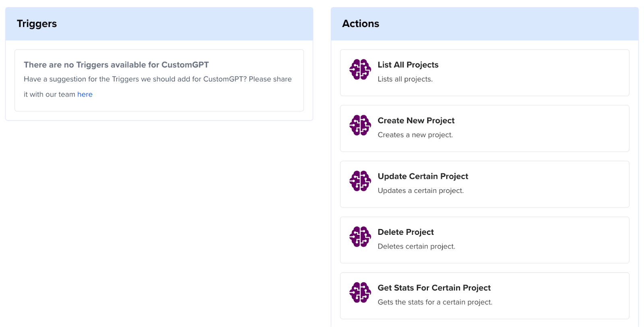Click 'Updates a certain project.' description

[x=421, y=191]
